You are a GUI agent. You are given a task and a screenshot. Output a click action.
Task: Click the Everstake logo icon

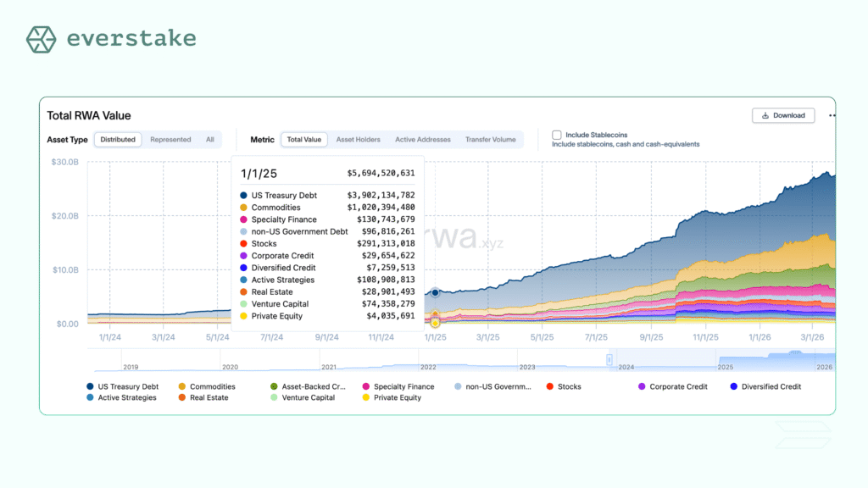40,39
